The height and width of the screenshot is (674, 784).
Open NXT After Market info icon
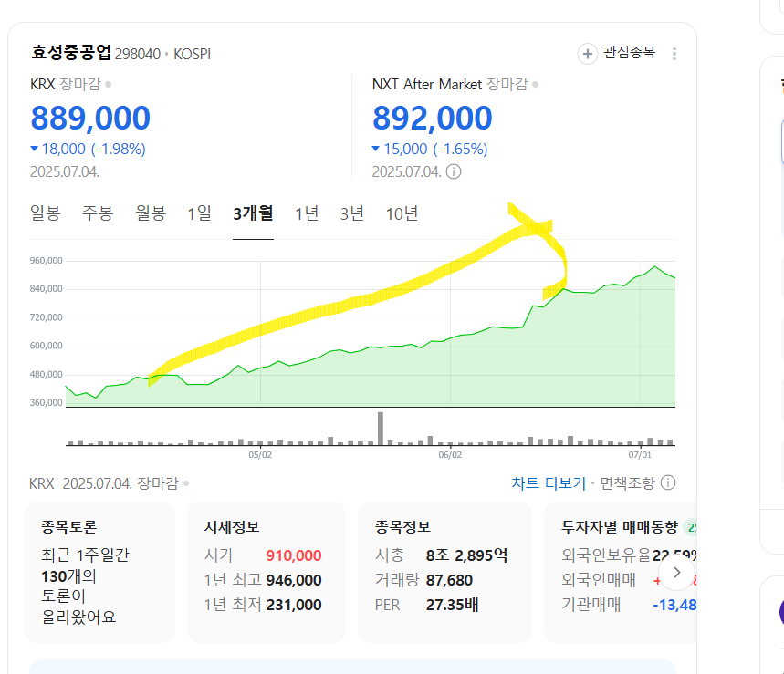pos(454,171)
